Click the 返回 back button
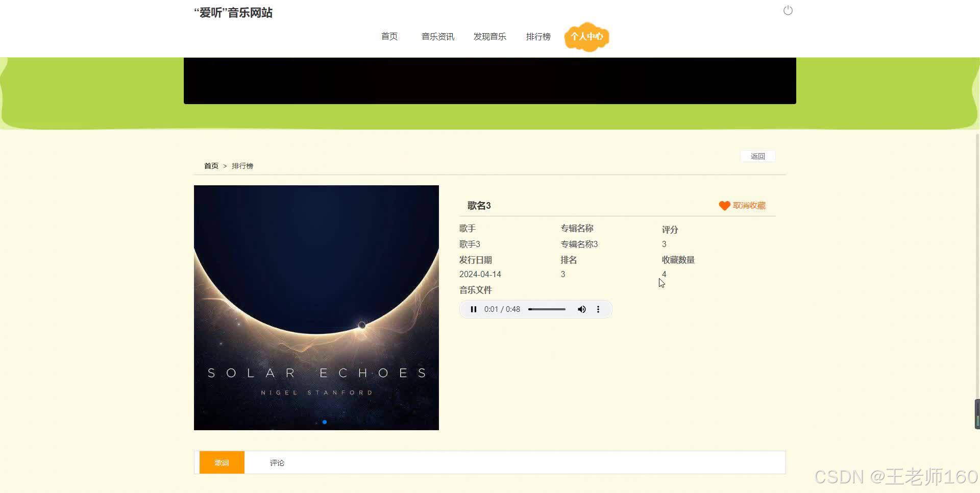Image resolution: width=980 pixels, height=493 pixels. click(757, 156)
